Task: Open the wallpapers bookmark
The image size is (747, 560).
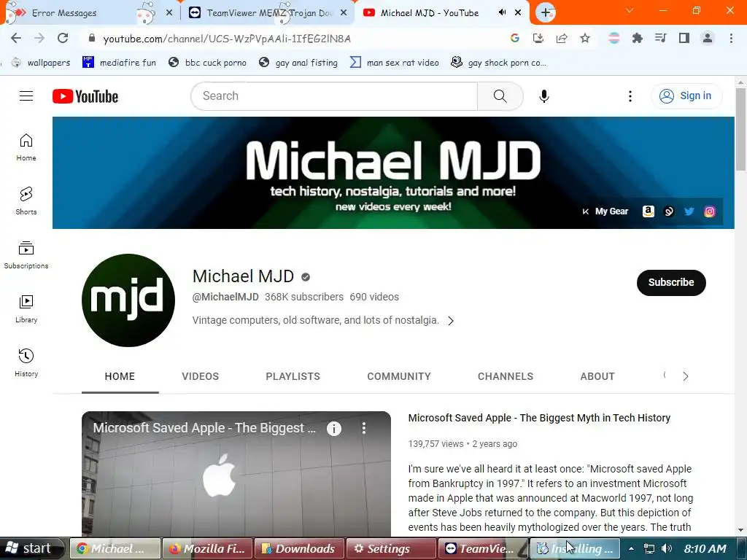Action: tap(41, 63)
